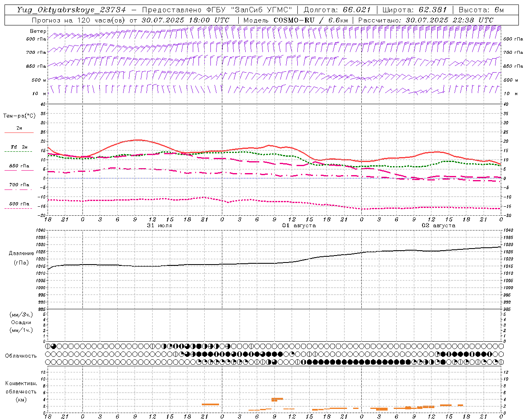525x420 pixels.
Task: Click the forecast start 30.07.2025 18:00 UTC
Action: coord(185,20)
